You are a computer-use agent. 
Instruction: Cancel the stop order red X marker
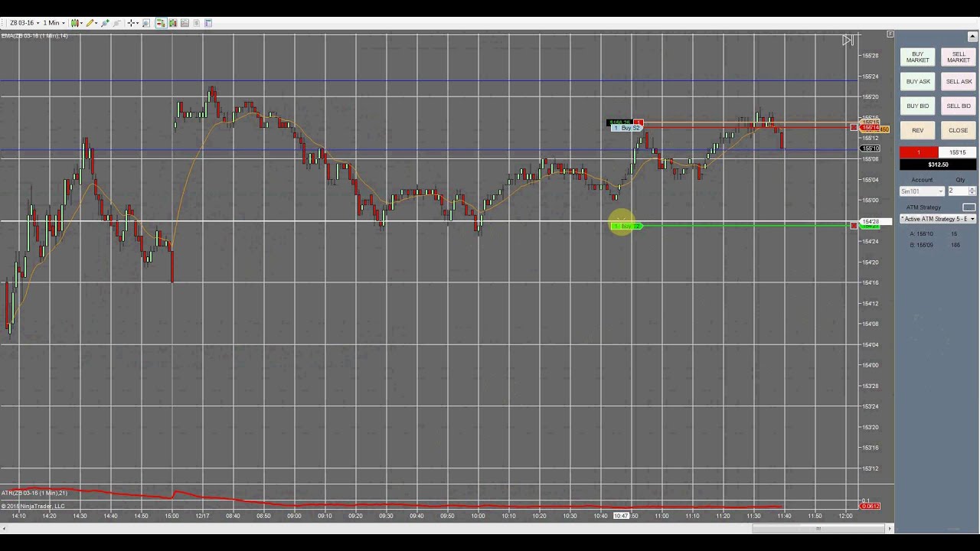click(854, 128)
